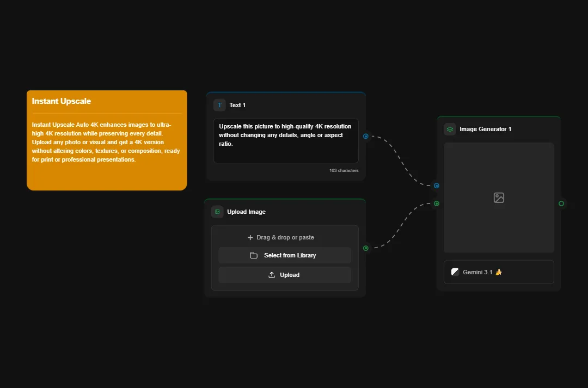Image resolution: width=588 pixels, height=388 pixels.
Task: Click the blue output port on Text 1
Action: point(366,136)
